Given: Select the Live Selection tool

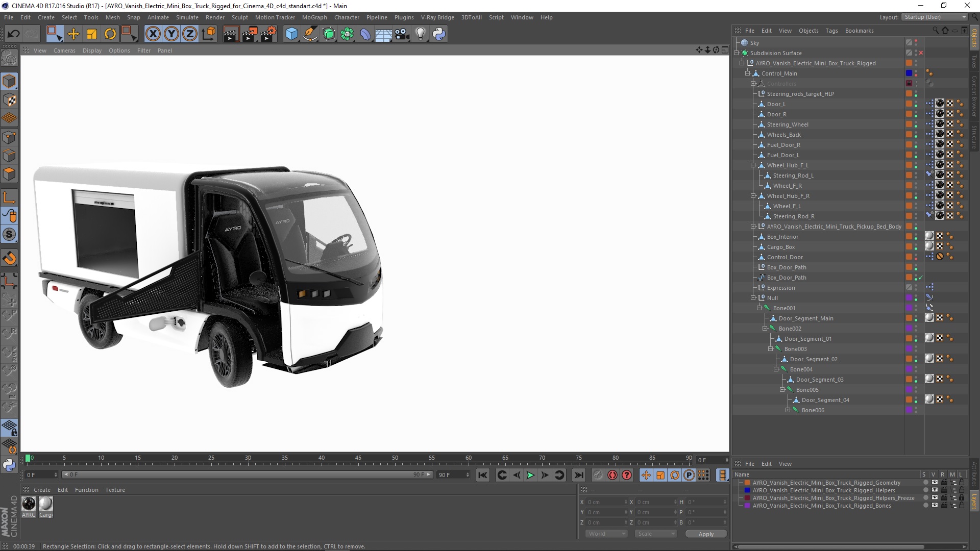Looking at the screenshot, I should pyautogui.click(x=54, y=34).
